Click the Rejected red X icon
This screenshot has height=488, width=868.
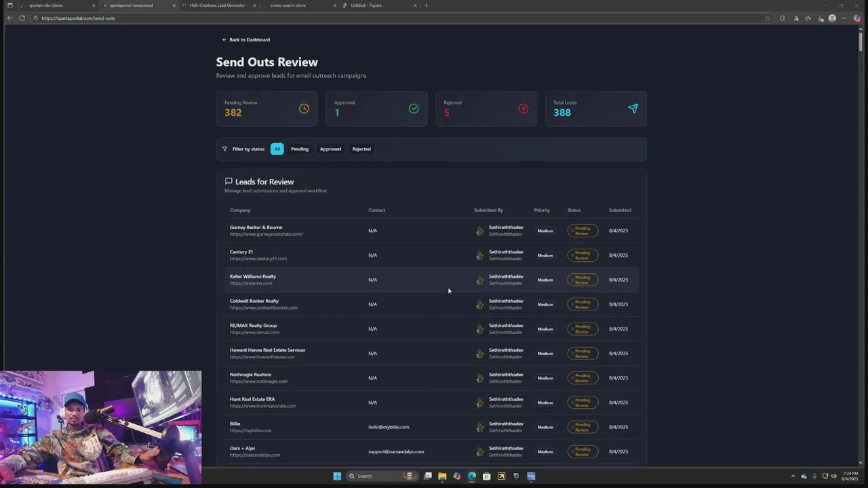pos(524,108)
